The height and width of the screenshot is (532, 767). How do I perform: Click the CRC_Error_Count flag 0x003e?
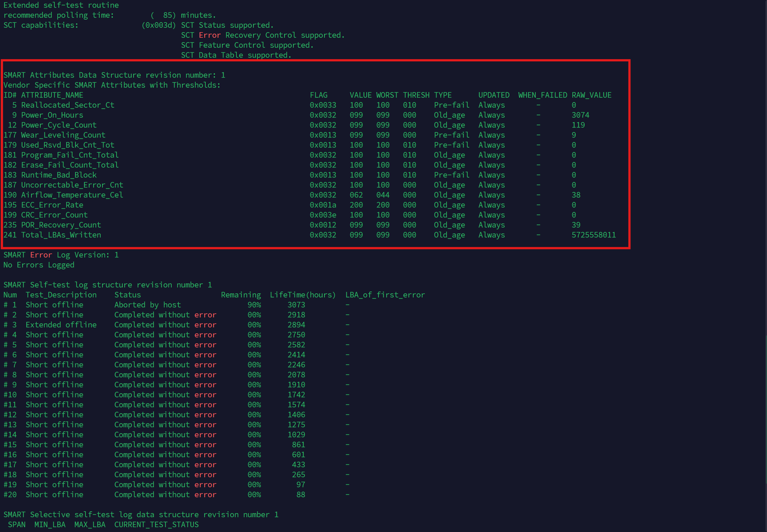point(323,215)
